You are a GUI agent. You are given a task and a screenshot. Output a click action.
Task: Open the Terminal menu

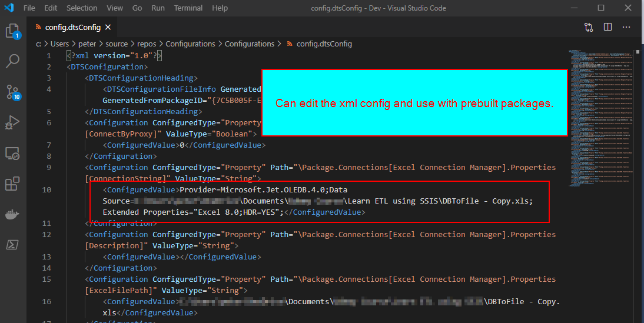(188, 8)
